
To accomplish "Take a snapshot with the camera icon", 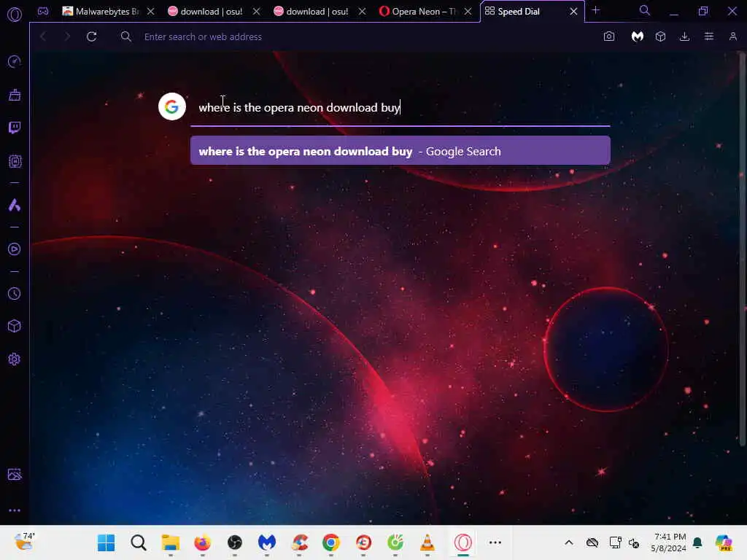I will (x=609, y=36).
